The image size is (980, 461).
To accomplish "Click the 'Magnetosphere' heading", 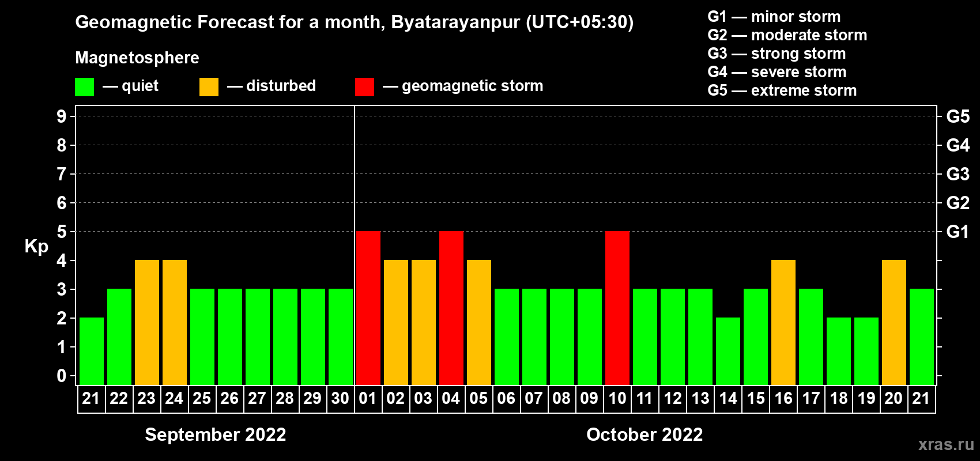I will pos(137,58).
